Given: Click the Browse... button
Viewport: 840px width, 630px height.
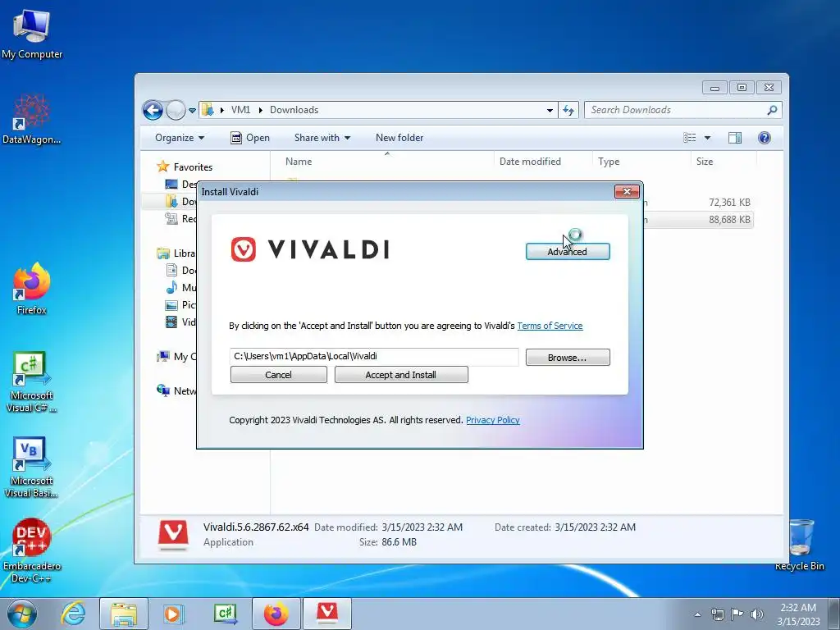Looking at the screenshot, I should pos(568,358).
